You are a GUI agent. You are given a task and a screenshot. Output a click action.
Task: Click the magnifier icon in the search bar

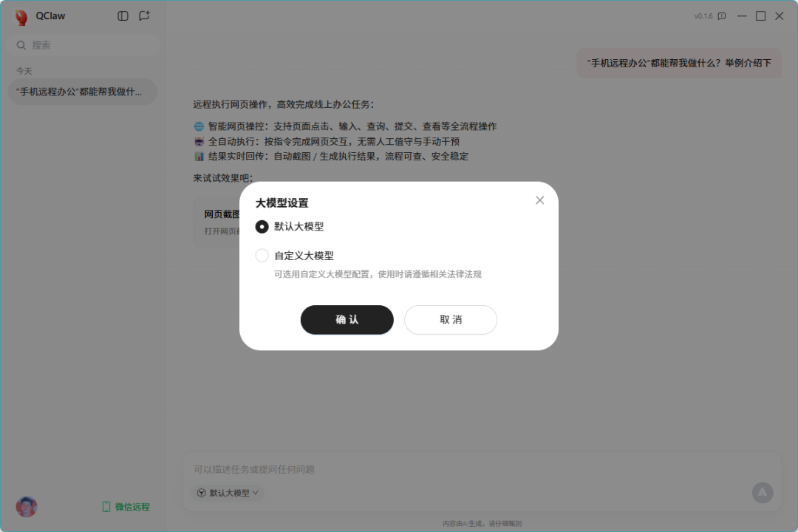pyautogui.click(x=20, y=45)
